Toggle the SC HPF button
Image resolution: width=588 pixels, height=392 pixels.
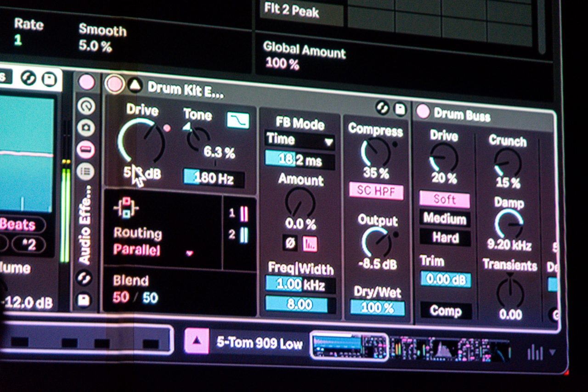(x=376, y=191)
